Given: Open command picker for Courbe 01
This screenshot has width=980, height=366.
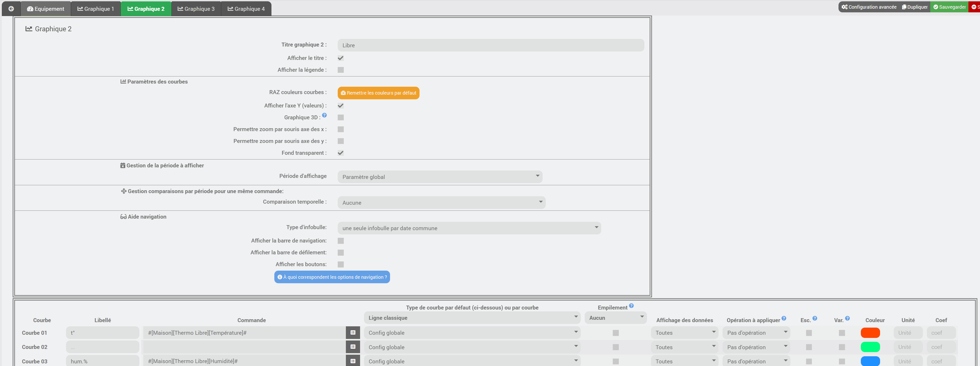Looking at the screenshot, I should tap(353, 333).
